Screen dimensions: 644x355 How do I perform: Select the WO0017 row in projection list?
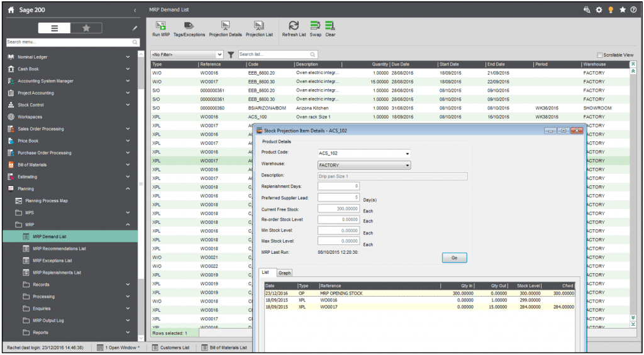click(x=419, y=307)
